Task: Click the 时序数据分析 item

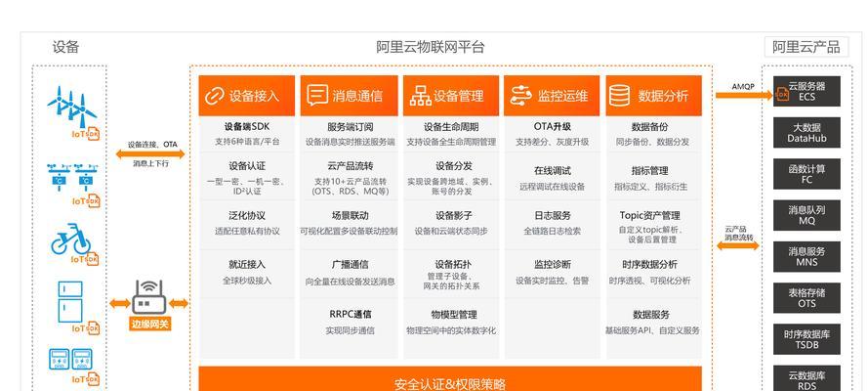Action: click(x=650, y=264)
